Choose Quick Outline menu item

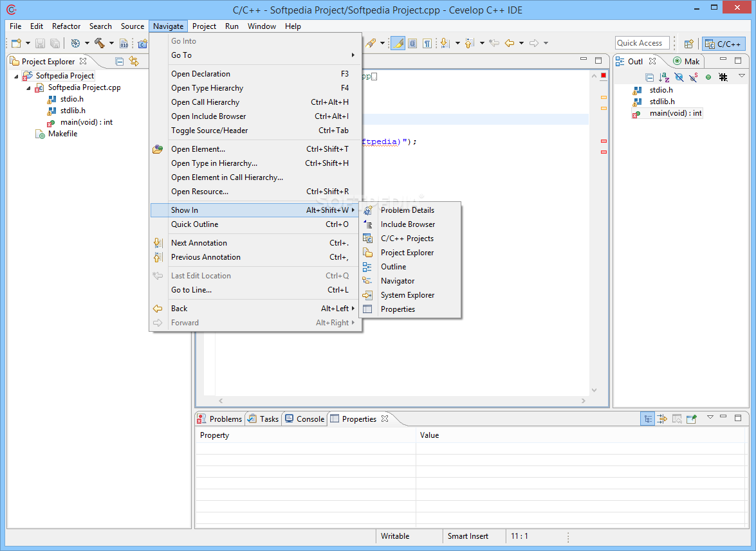255,224
